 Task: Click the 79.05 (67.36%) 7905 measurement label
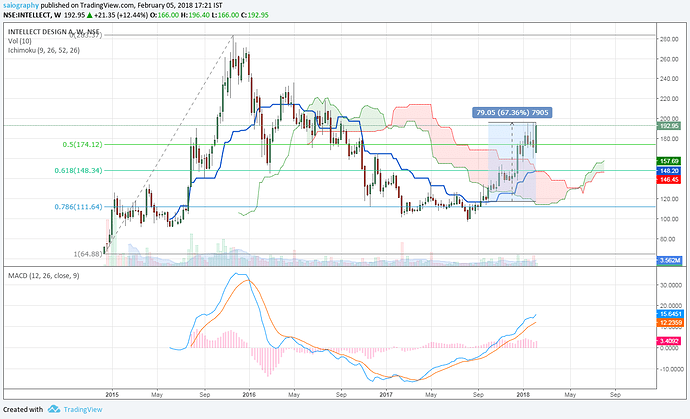click(x=512, y=113)
